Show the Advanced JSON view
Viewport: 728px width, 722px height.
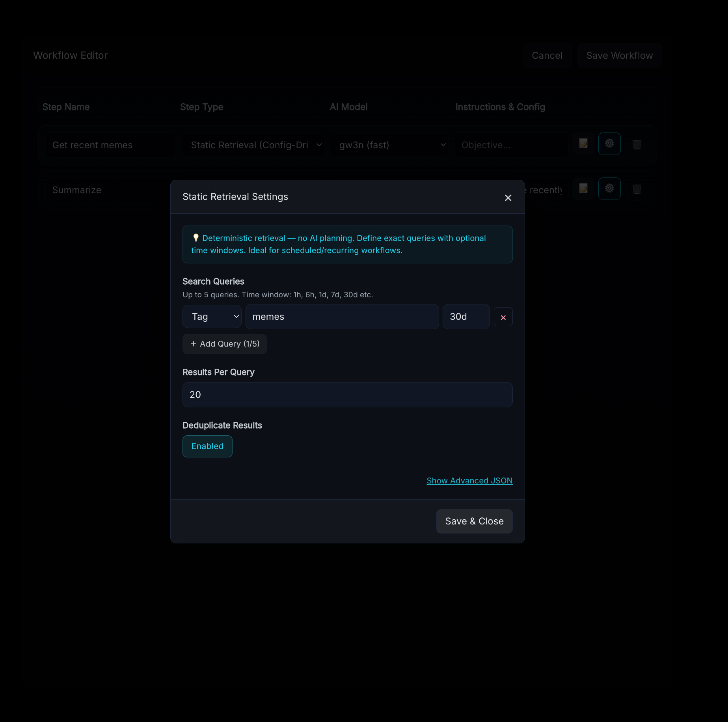point(469,481)
